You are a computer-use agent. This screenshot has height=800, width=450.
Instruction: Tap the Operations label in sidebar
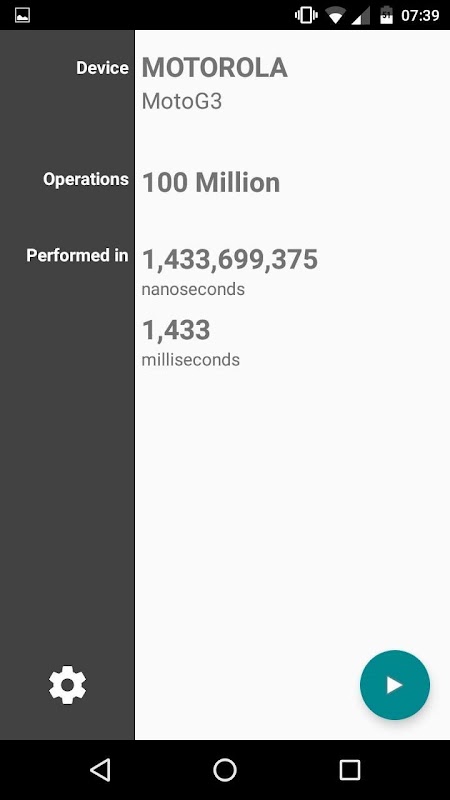coord(86,179)
